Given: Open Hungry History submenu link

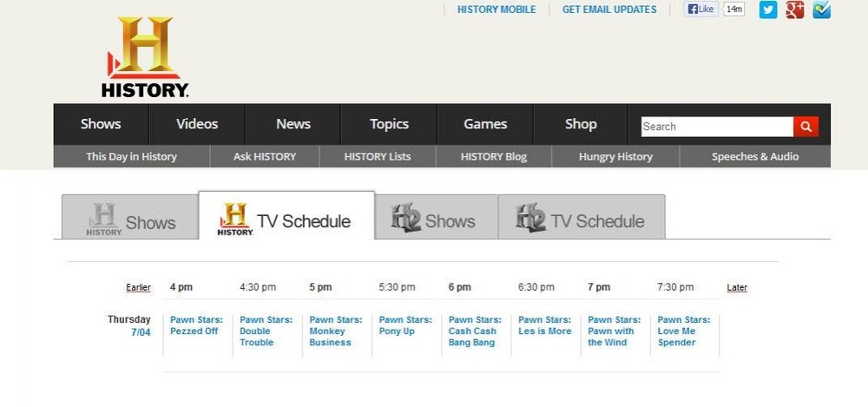Looking at the screenshot, I should (x=615, y=157).
